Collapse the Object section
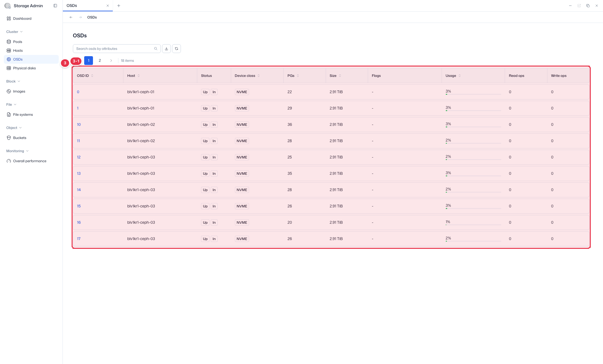Image resolution: width=603 pixels, height=364 pixels. click(x=14, y=128)
